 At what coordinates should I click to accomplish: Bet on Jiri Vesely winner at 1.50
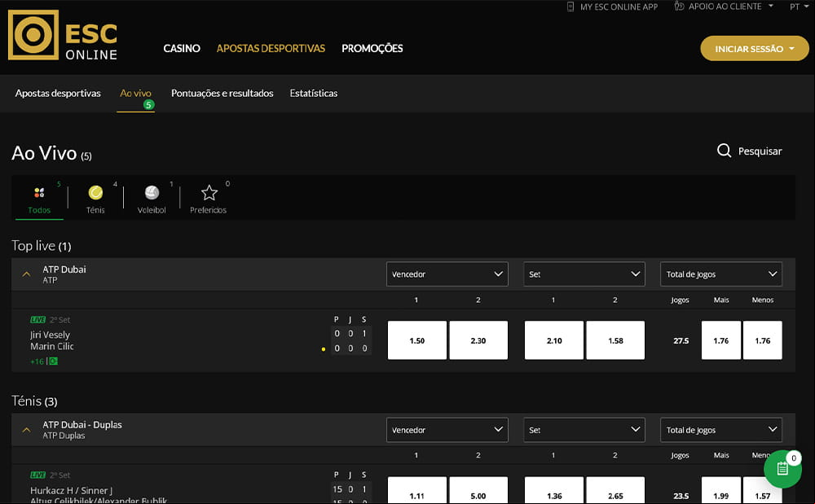click(416, 340)
